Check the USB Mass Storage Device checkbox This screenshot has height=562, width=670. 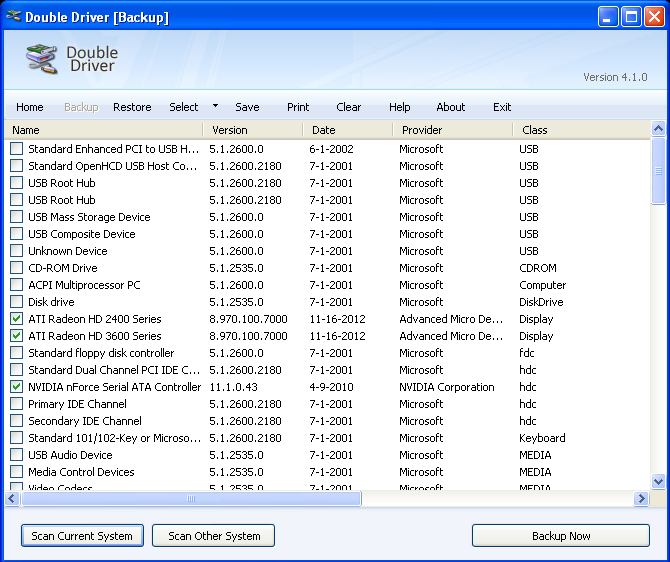16,217
